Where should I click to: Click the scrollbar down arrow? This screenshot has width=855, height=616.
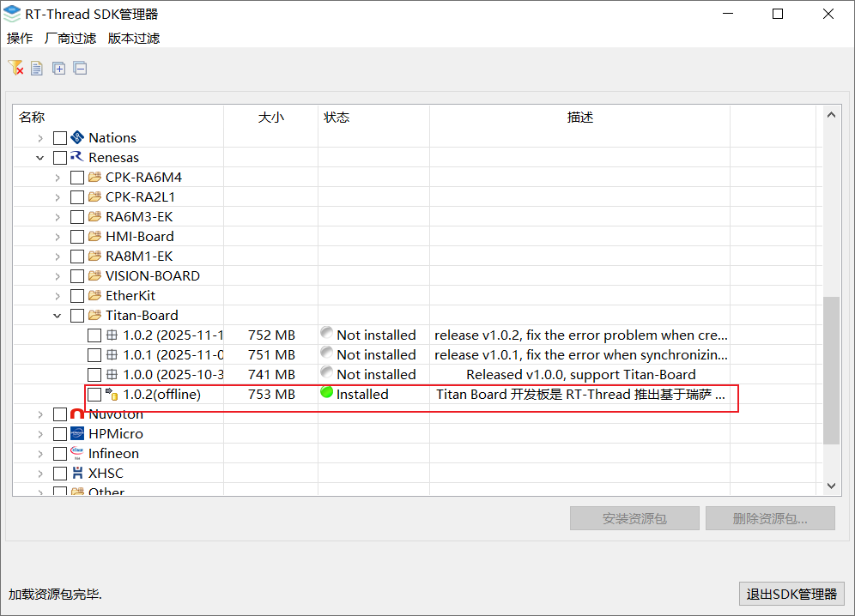click(x=831, y=486)
